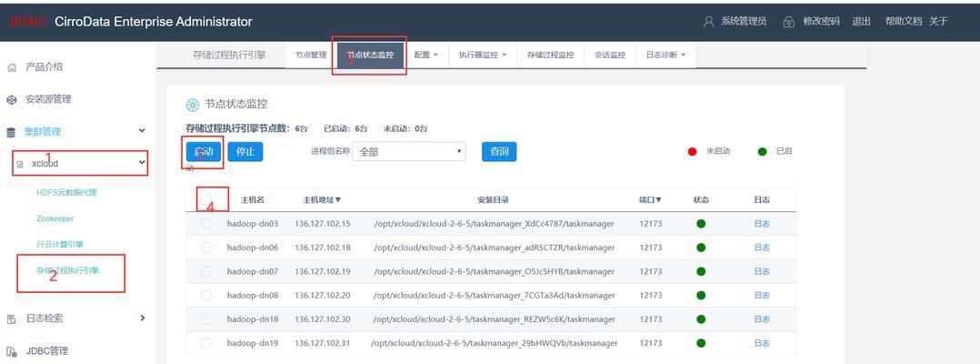Click green status dot for hadoop-dn03
The image size is (980, 364).
[701, 223]
